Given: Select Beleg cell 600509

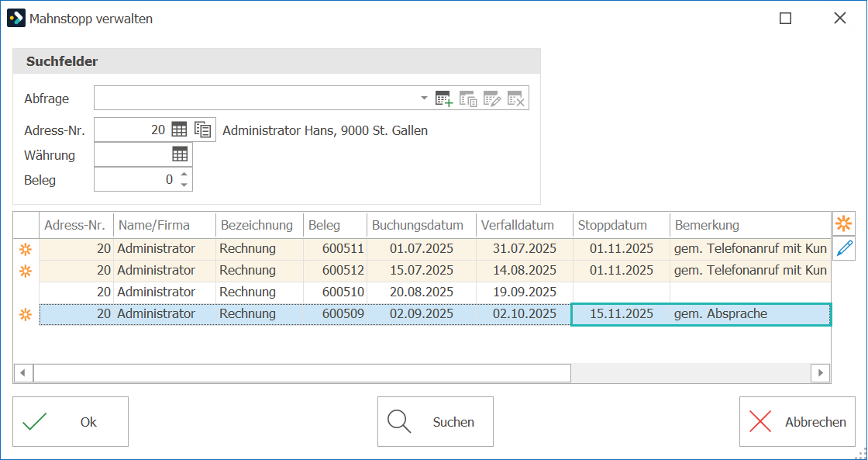Looking at the screenshot, I should click(336, 313).
